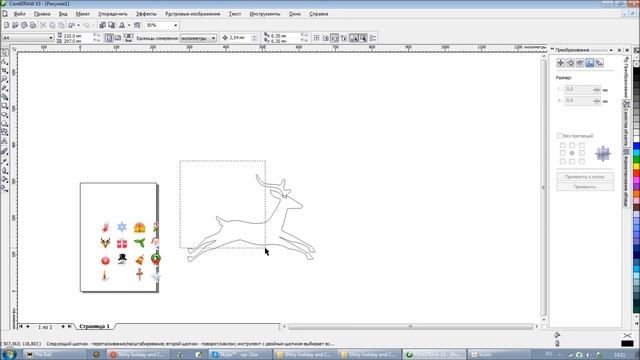Select the Shape tool in toolbox
640x360 pixels.
(4, 62)
